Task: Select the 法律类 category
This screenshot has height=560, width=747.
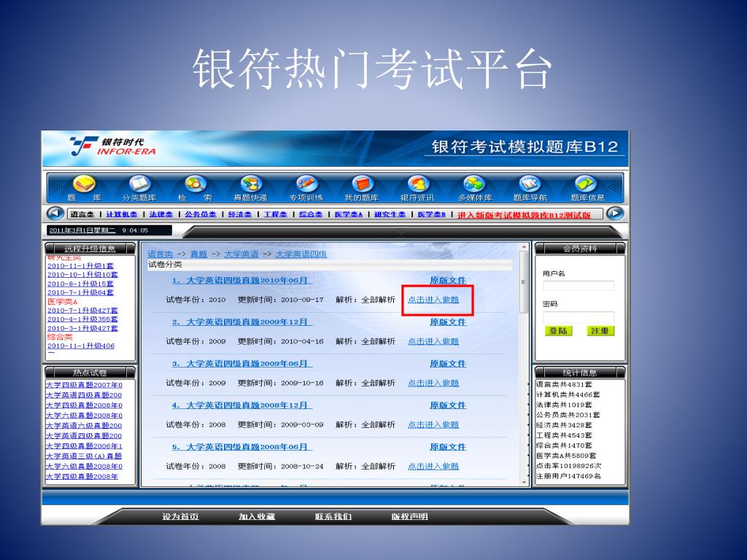Action: 161,214
